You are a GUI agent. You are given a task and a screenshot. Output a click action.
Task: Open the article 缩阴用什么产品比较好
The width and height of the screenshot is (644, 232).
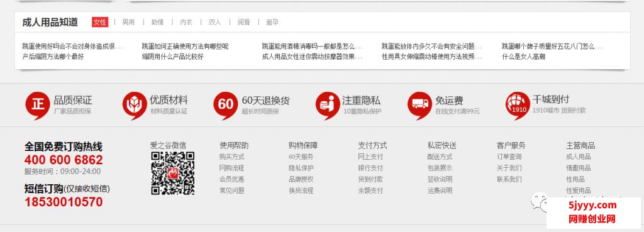pos(172,57)
